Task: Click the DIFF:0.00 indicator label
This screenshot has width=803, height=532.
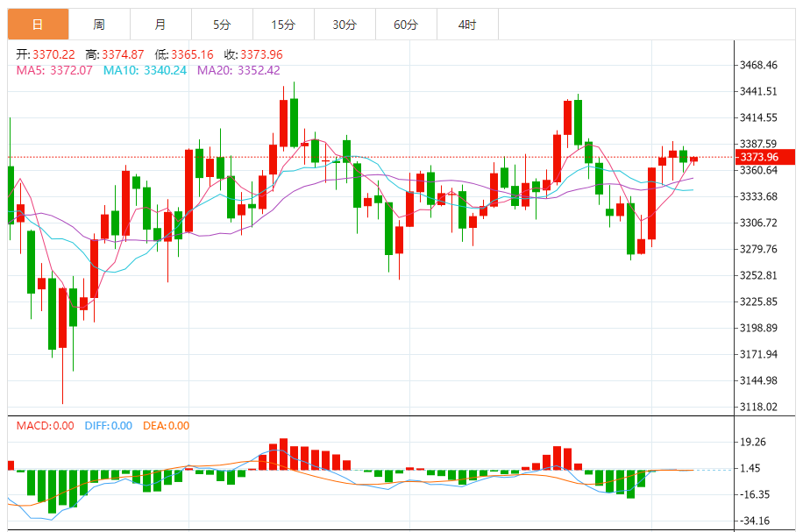Action: [109, 425]
